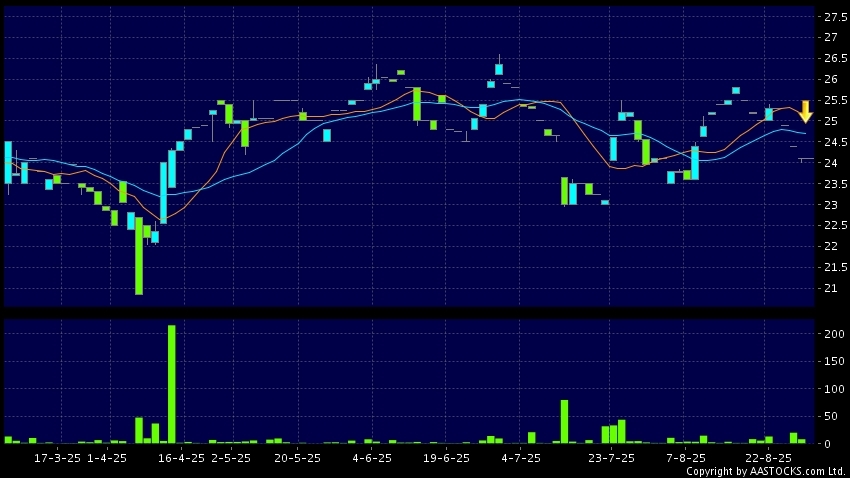Select the 22-8-25 date label

[769, 458]
